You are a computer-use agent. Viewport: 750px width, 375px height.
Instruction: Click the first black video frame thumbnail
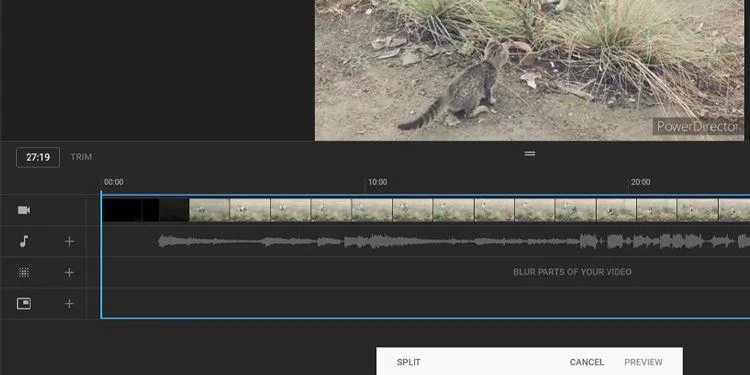(122, 210)
